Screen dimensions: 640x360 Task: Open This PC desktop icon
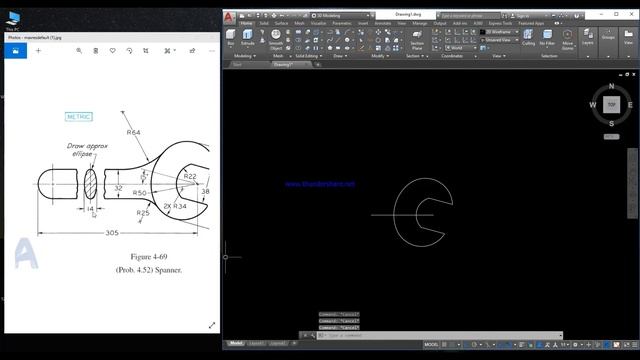pyautogui.click(x=13, y=21)
